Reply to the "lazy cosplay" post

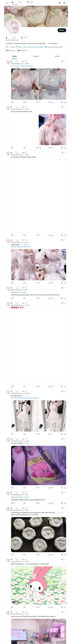tap(12, 147)
